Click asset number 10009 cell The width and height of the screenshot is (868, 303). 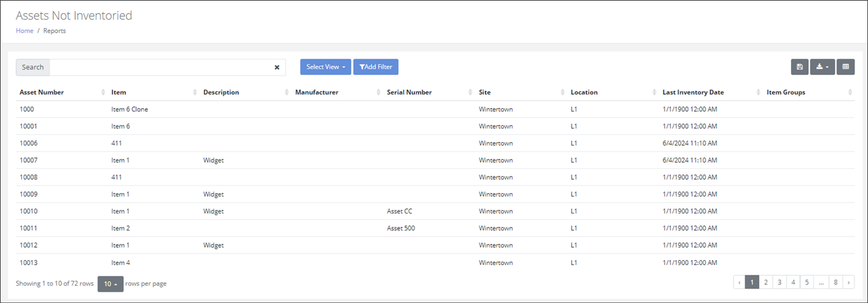click(29, 194)
